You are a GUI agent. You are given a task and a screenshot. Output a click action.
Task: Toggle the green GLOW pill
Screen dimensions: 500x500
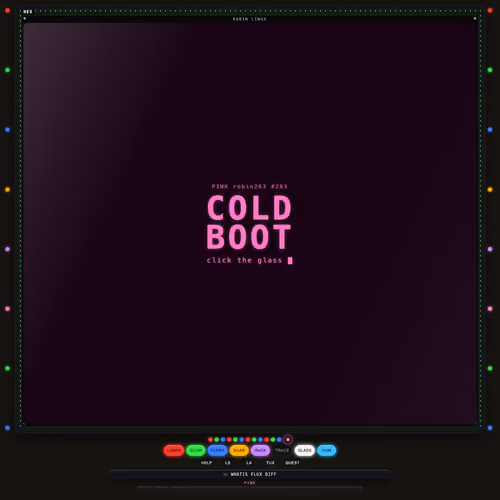(196, 450)
